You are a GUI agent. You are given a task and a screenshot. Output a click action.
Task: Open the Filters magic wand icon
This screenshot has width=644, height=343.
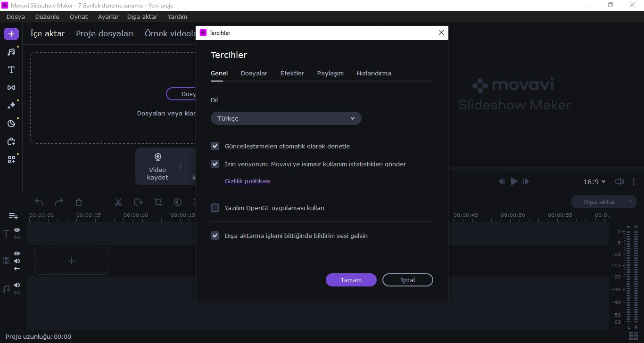[11, 106]
